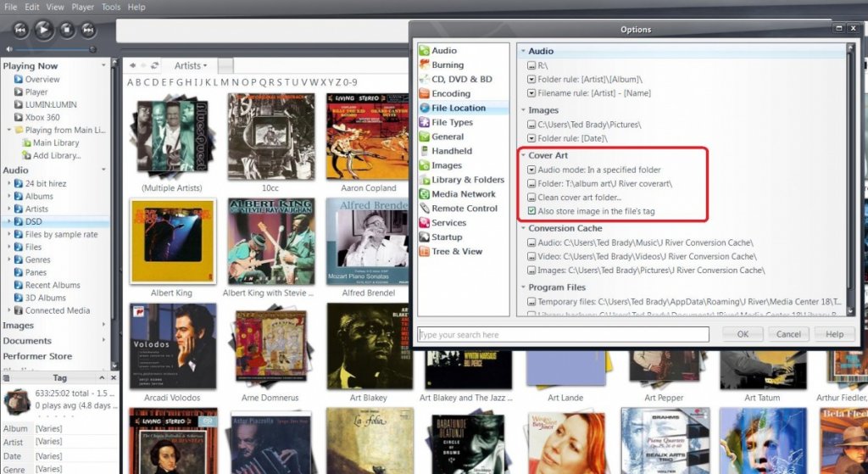Collapse the Program Files section
This screenshot has width=868, height=474.
[522, 287]
